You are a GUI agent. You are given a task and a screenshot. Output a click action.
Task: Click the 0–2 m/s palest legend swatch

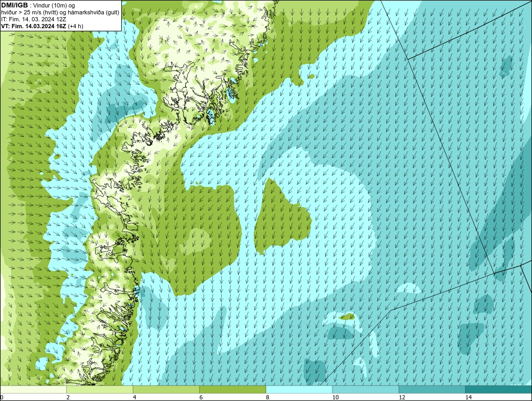tap(33, 389)
